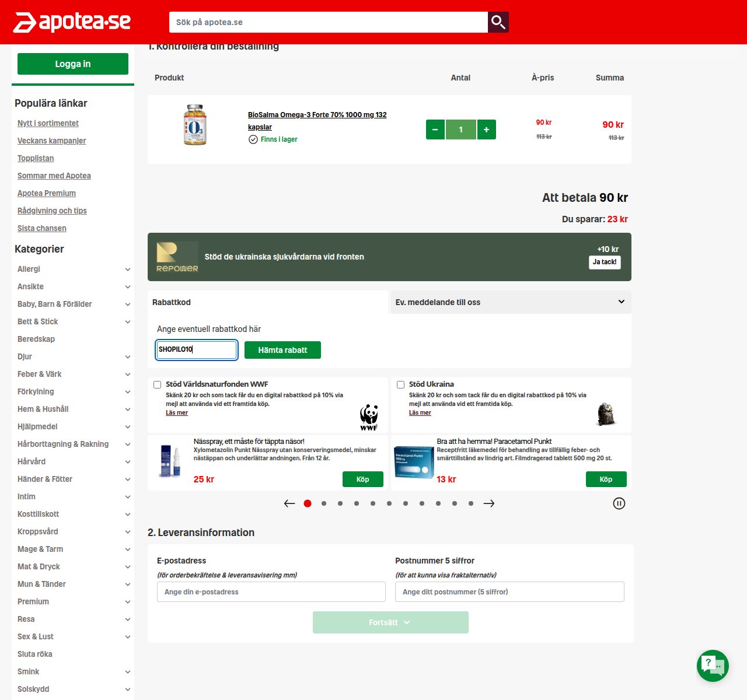Select the first red carousel dot
This screenshot has height=700, width=747.
[308, 503]
